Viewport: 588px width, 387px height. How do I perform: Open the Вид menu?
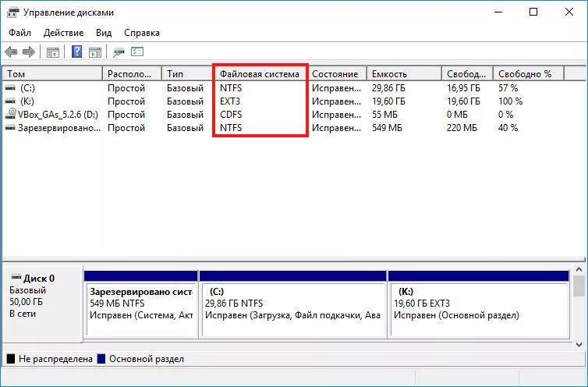[x=104, y=33]
